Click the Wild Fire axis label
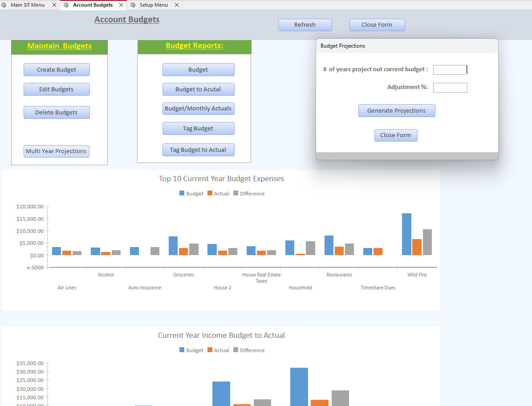Viewport: 532px width, 406px height. coord(417,275)
